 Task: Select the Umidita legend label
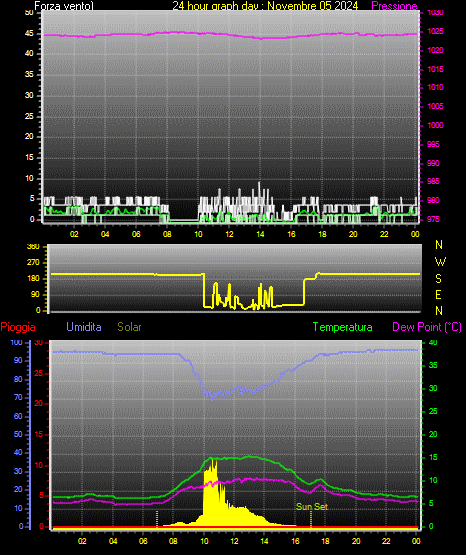pos(84,327)
